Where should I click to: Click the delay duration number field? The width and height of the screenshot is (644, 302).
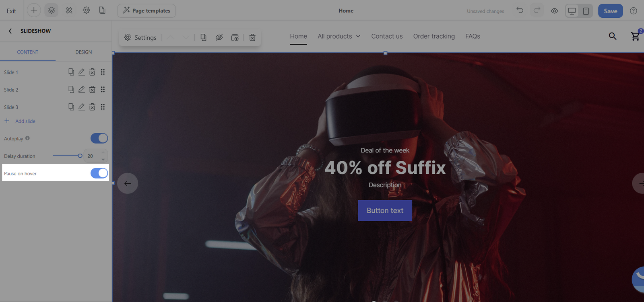click(x=96, y=156)
